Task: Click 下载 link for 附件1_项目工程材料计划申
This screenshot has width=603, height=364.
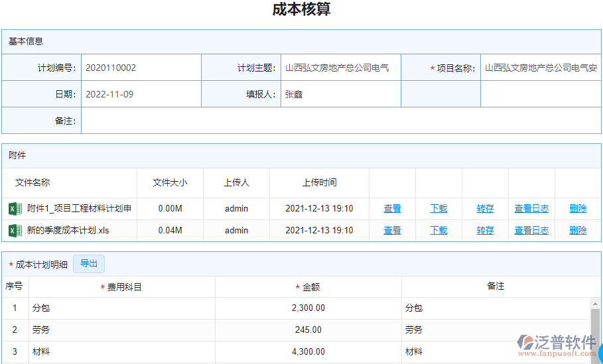Action: 438,209
